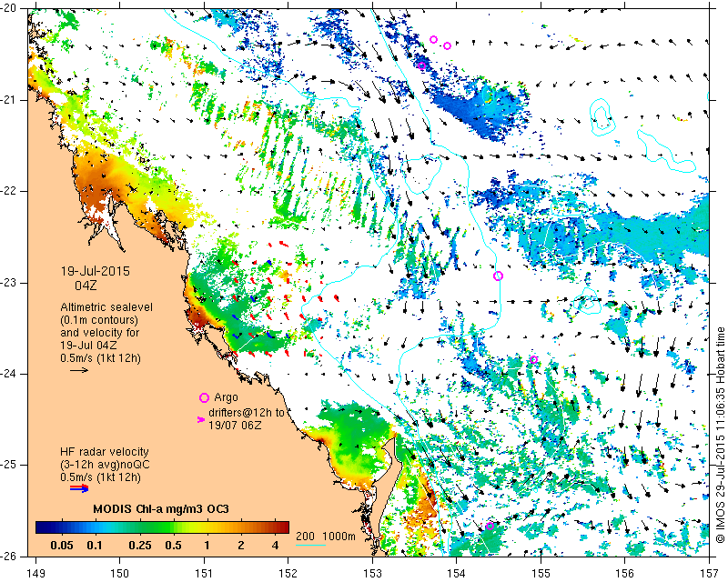
Task: Select Argo float marker near 154.5E 23S
Action: 498,276
